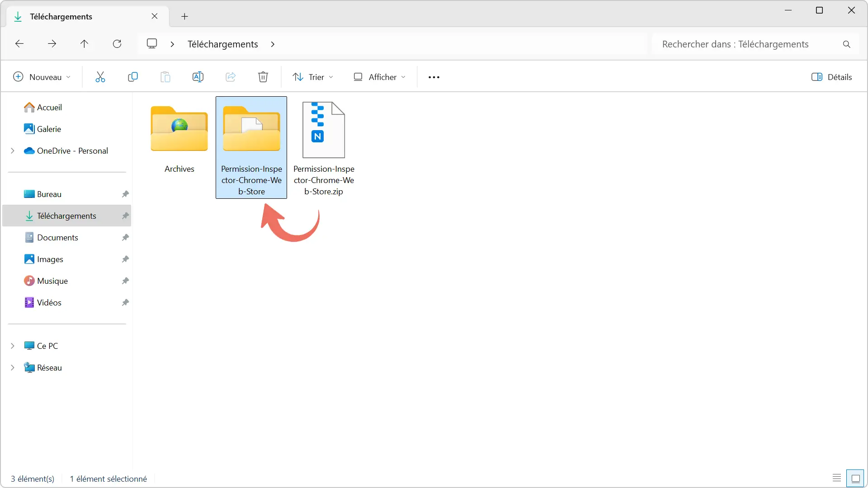Click '1 élément sélectionné' in status bar
Image resolution: width=868 pixels, height=488 pixels.
coord(108,479)
